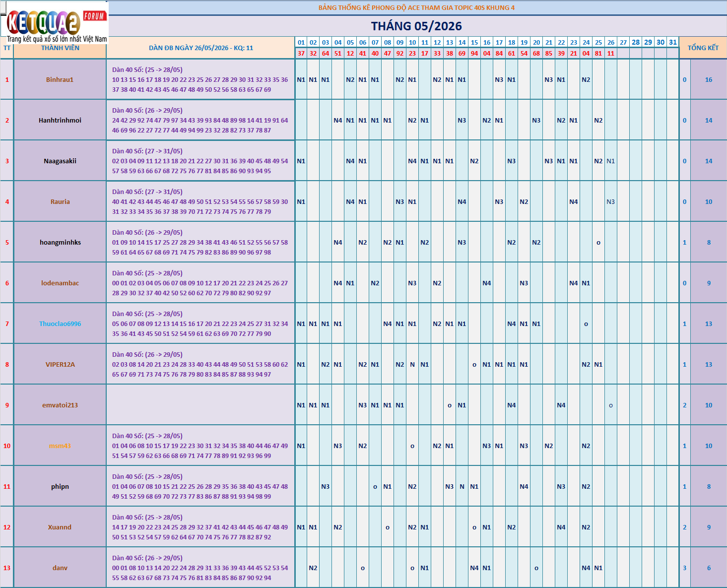Viewport: 727px width, 588px height.
Task: Click 'N' under day 10 in VIPER12A row
Action: [412, 364]
